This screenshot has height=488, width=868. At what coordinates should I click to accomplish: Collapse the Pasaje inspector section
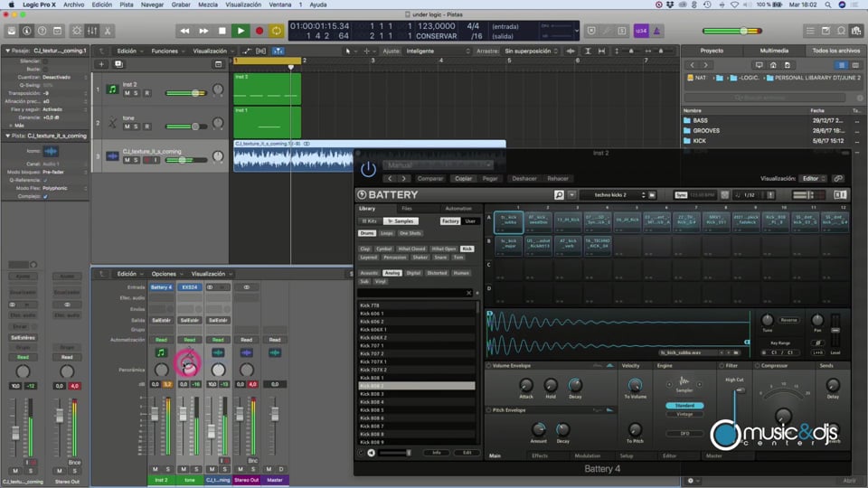pos(7,51)
